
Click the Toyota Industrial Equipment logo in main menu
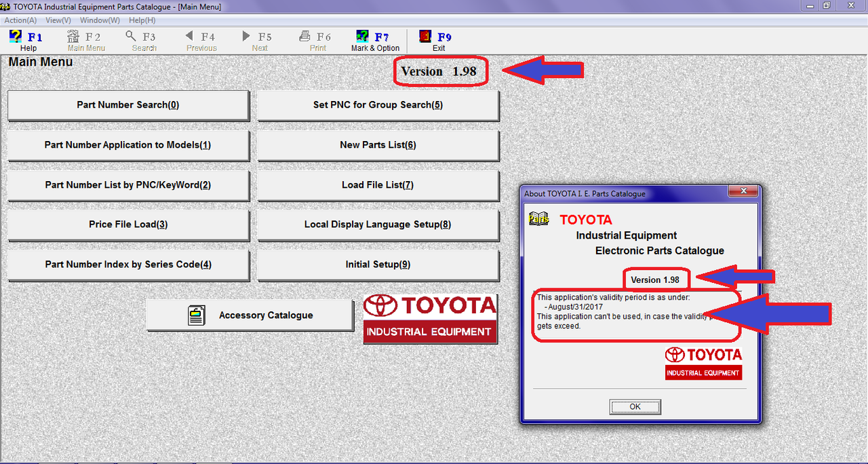pyautogui.click(x=431, y=319)
